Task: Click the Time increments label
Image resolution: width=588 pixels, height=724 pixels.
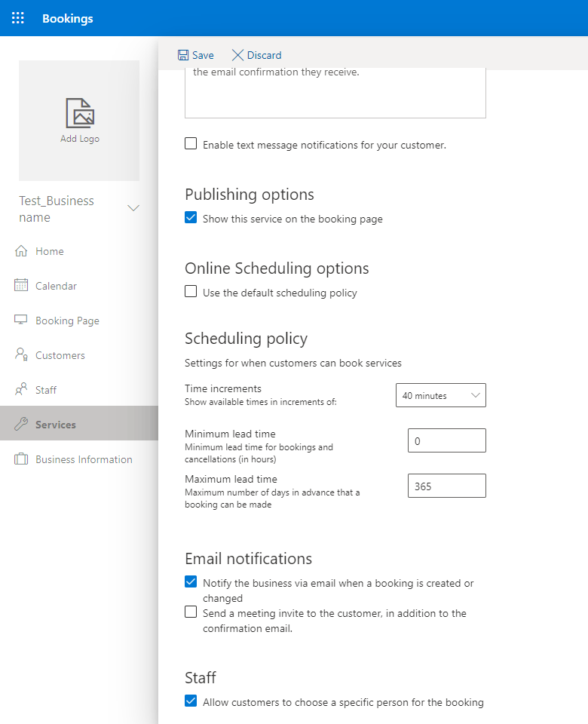Action: point(223,389)
